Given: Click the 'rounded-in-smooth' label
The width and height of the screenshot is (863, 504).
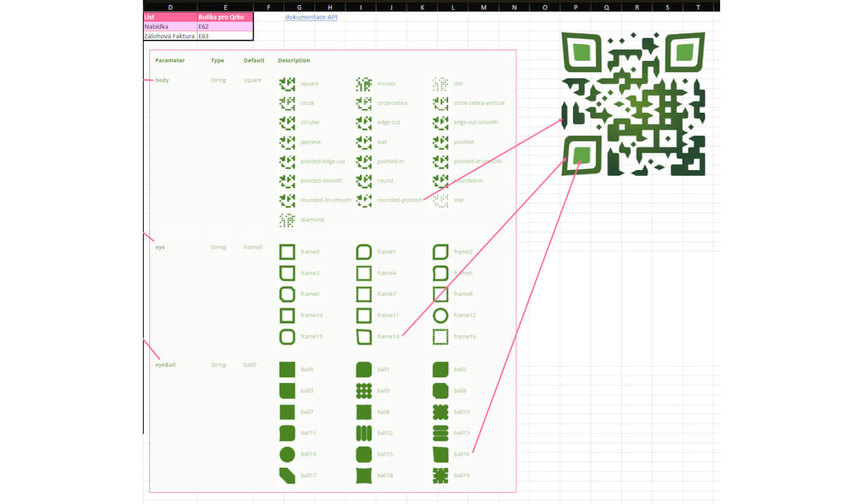Looking at the screenshot, I should click(x=326, y=200).
